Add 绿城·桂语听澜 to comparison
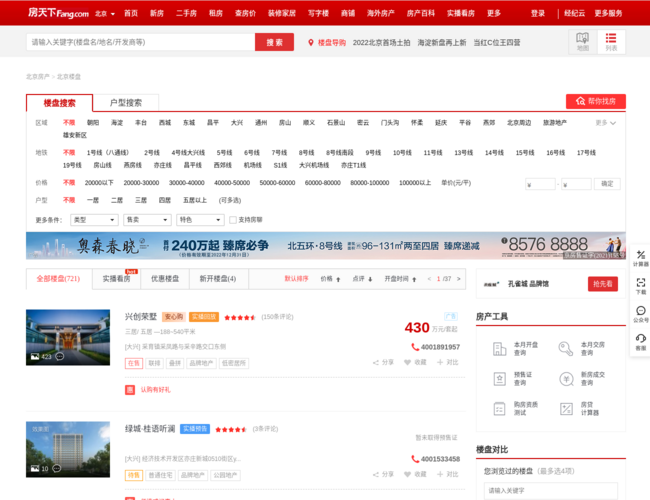The image size is (650, 500). tap(448, 474)
